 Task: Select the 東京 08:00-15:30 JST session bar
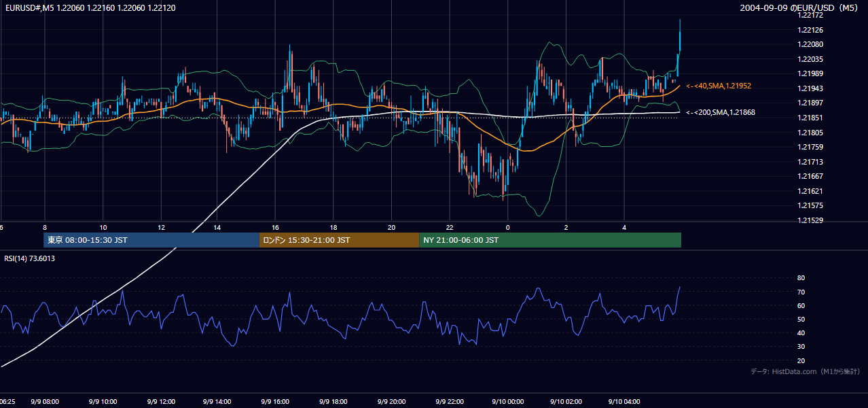click(151, 240)
